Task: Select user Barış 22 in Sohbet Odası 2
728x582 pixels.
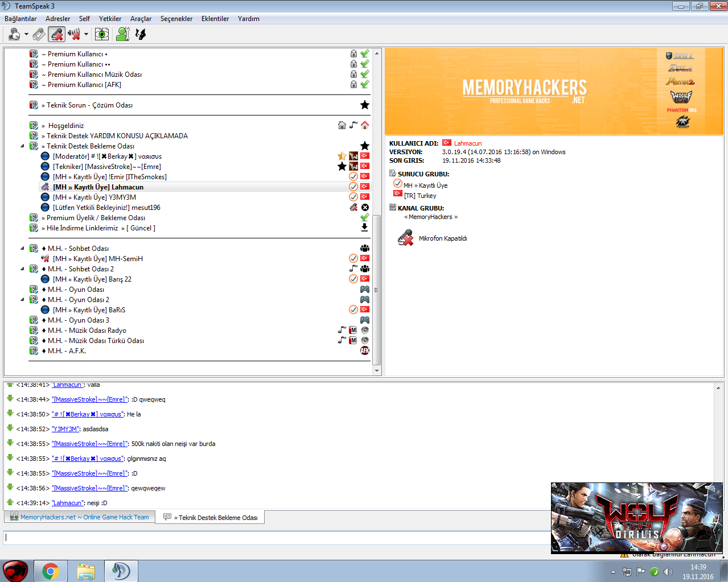Action: (x=92, y=279)
